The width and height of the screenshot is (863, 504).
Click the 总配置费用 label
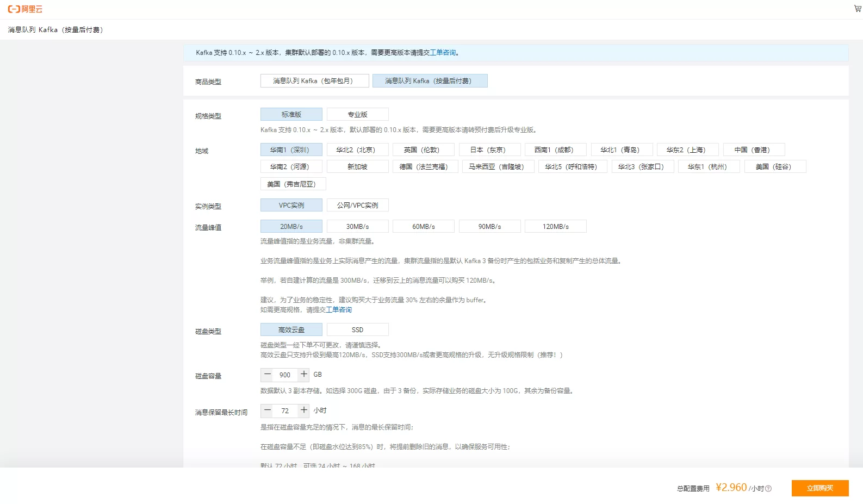[x=693, y=489]
